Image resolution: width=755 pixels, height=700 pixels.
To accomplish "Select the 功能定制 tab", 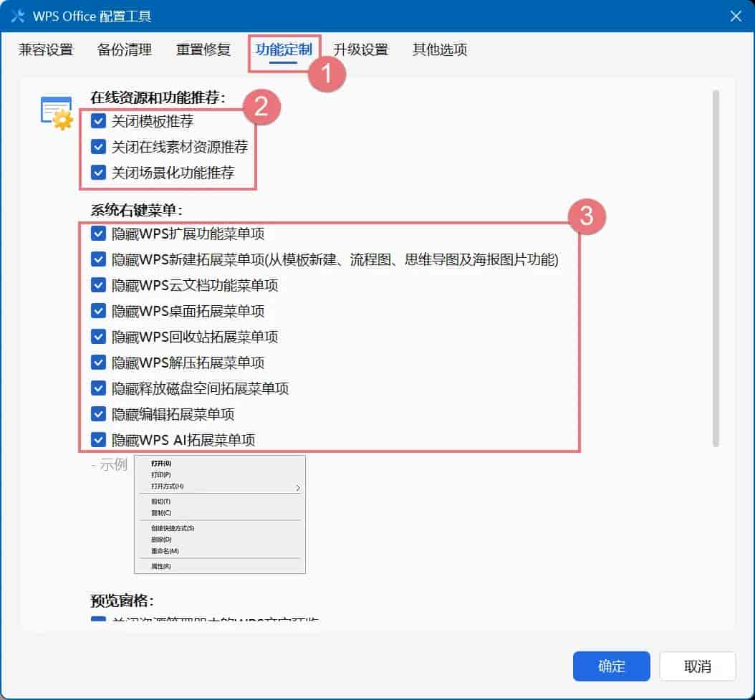I will tap(284, 49).
